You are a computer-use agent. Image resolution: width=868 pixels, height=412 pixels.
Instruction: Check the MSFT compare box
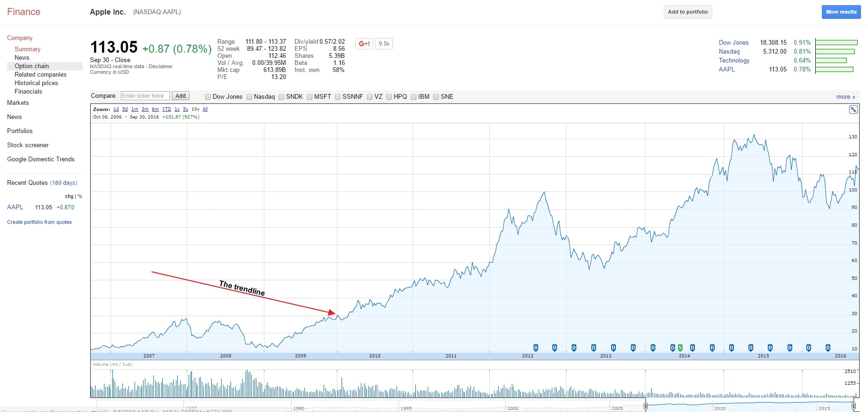310,97
